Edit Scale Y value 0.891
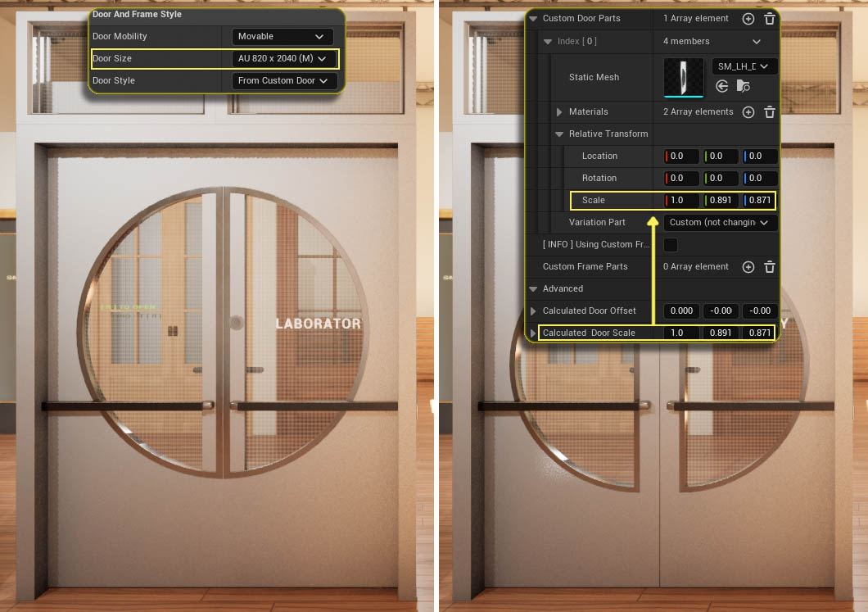Screen dimensions: 868x612 [x=721, y=201]
